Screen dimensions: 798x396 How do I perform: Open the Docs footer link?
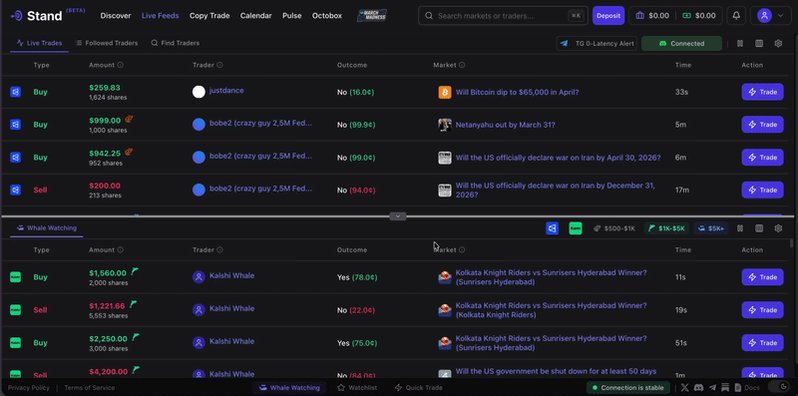point(748,388)
